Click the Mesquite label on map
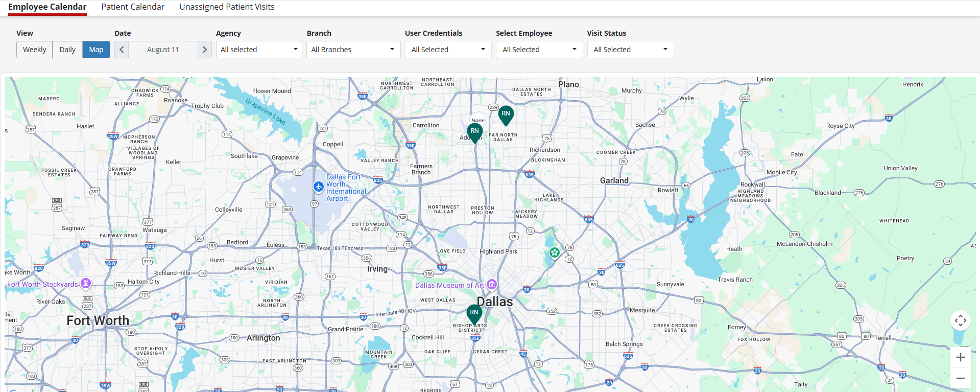This screenshot has height=392, width=980. (x=642, y=310)
